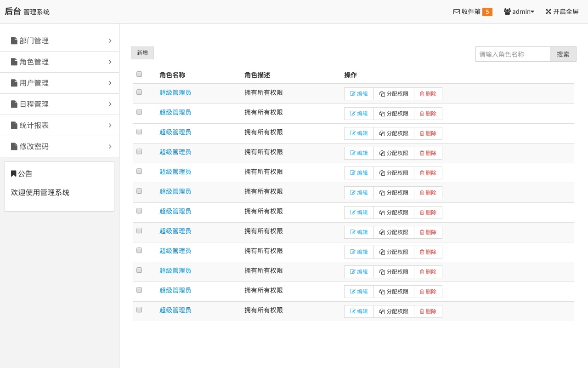Expand the 修改密码 chevron arrow

[110, 146]
